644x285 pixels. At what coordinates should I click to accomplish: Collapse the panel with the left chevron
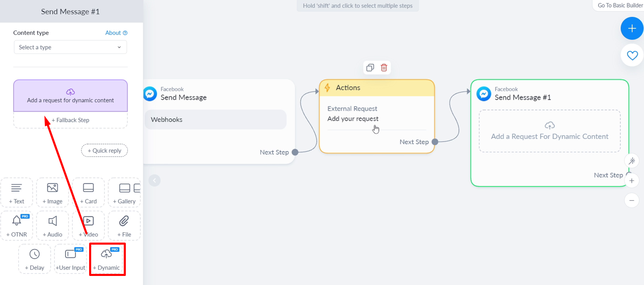click(x=155, y=180)
